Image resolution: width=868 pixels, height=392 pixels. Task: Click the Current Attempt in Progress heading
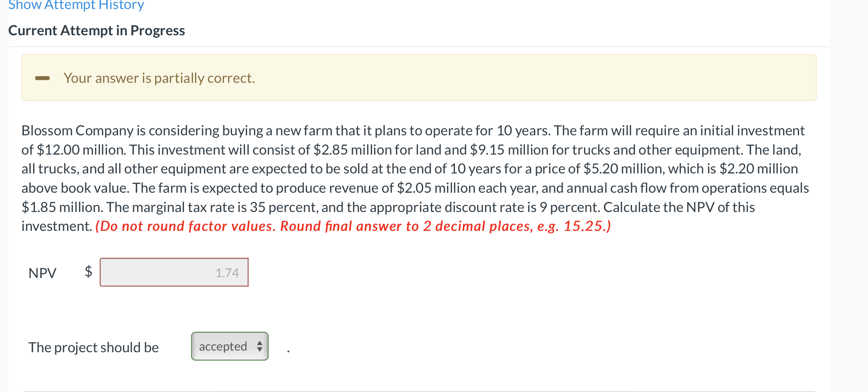(96, 30)
